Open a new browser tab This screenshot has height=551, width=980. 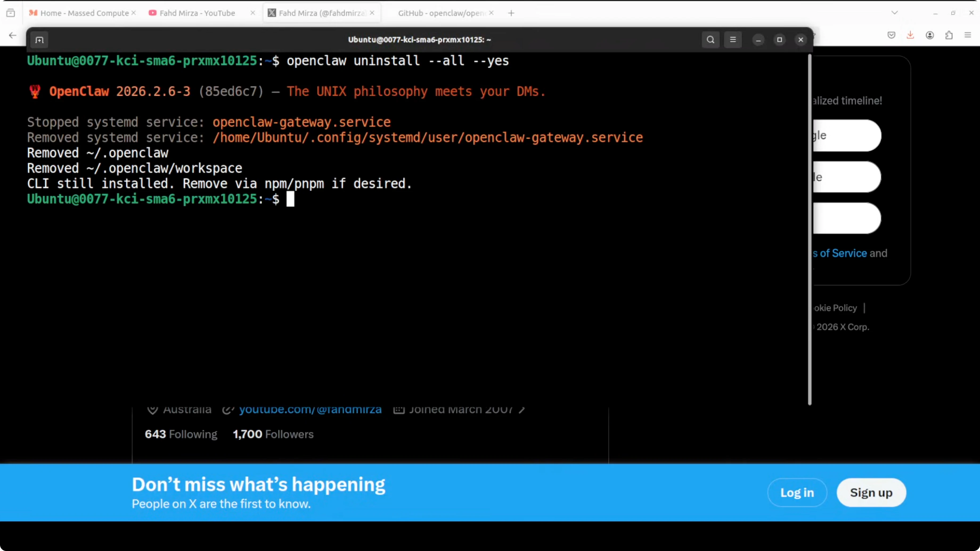pos(511,13)
